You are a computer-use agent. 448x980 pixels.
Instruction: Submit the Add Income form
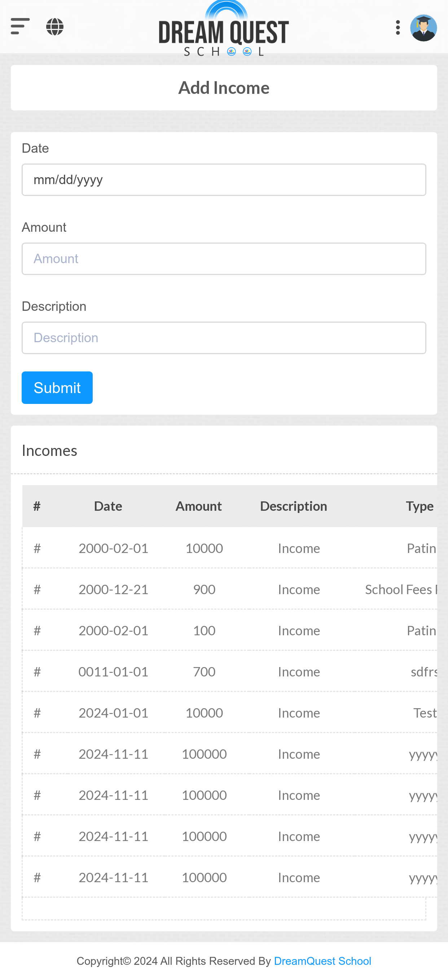[57, 388]
